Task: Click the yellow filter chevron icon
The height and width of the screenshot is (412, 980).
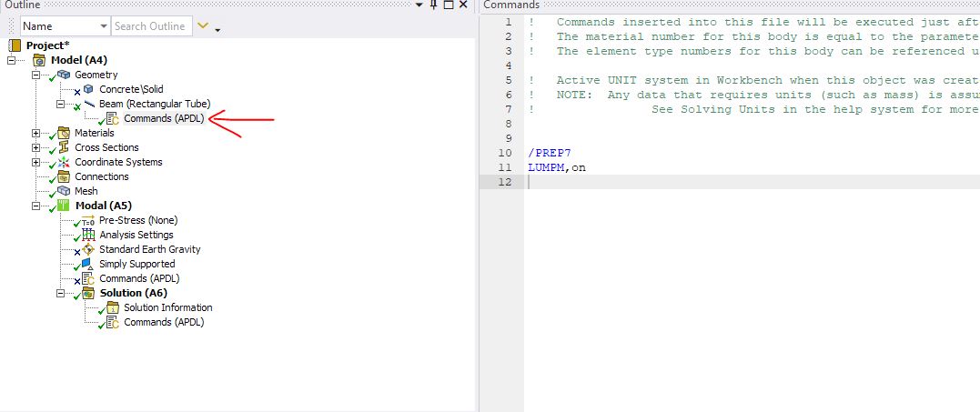Action: (203, 25)
